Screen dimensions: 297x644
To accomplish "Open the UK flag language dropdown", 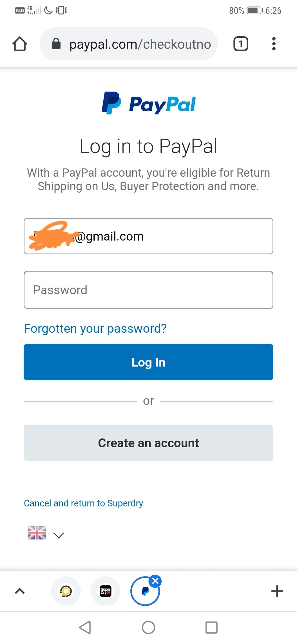I will point(37,533).
